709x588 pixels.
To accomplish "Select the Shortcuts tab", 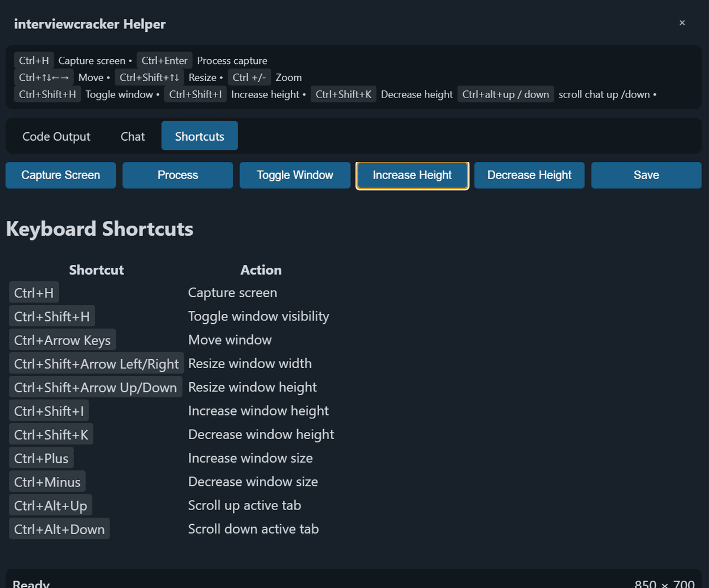I will click(200, 137).
